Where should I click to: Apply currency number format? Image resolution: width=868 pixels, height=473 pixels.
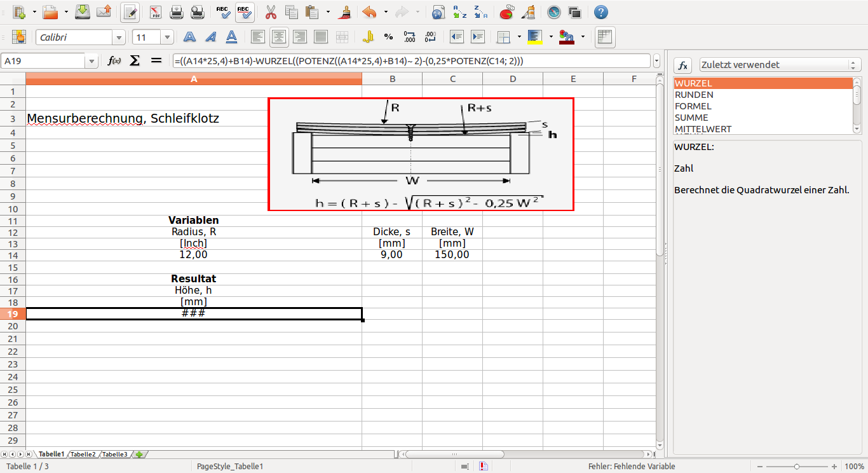click(x=367, y=37)
